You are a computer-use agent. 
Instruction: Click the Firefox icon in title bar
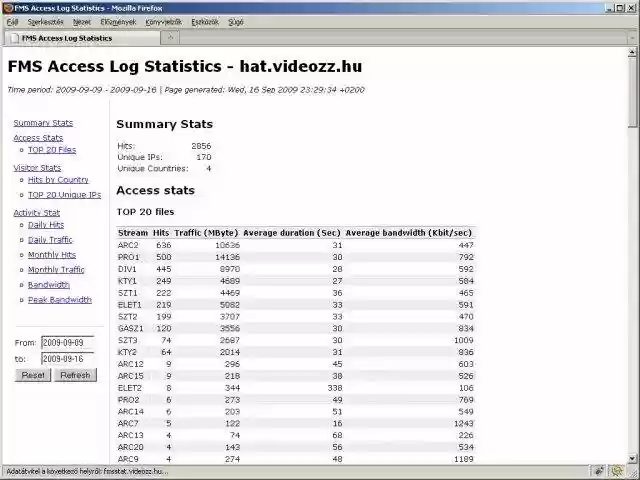[x=8, y=8]
